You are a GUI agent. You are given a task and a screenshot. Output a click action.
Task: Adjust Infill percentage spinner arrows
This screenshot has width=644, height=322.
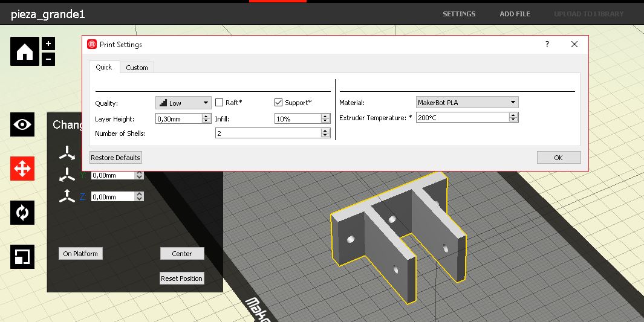pos(325,118)
